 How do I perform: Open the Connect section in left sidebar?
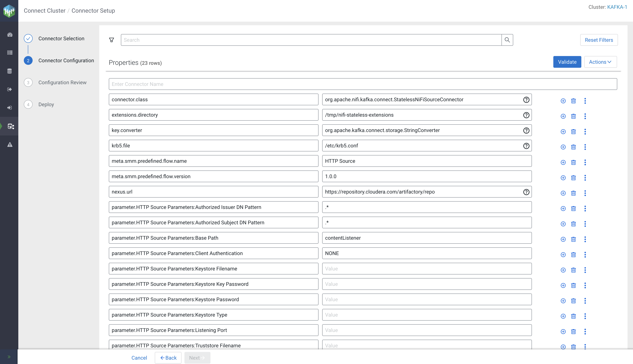[x=10, y=126]
